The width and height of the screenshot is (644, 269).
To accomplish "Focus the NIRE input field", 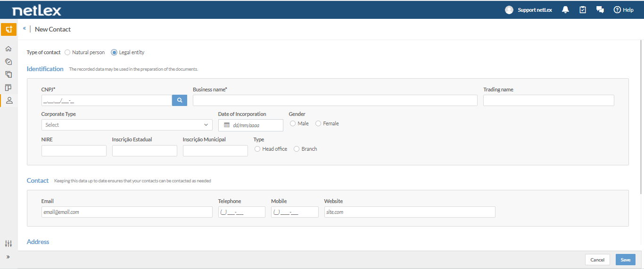I will click(x=74, y=151).
